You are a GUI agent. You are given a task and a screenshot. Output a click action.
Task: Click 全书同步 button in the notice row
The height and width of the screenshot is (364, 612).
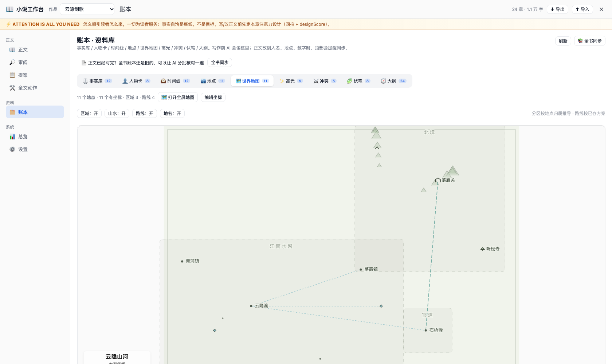click(220, 63)
